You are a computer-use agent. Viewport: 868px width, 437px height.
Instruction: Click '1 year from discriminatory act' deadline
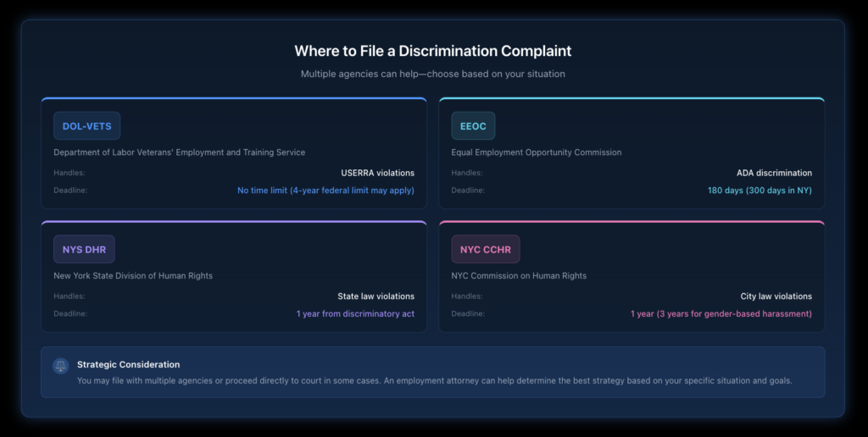click(x=355, y=313)
